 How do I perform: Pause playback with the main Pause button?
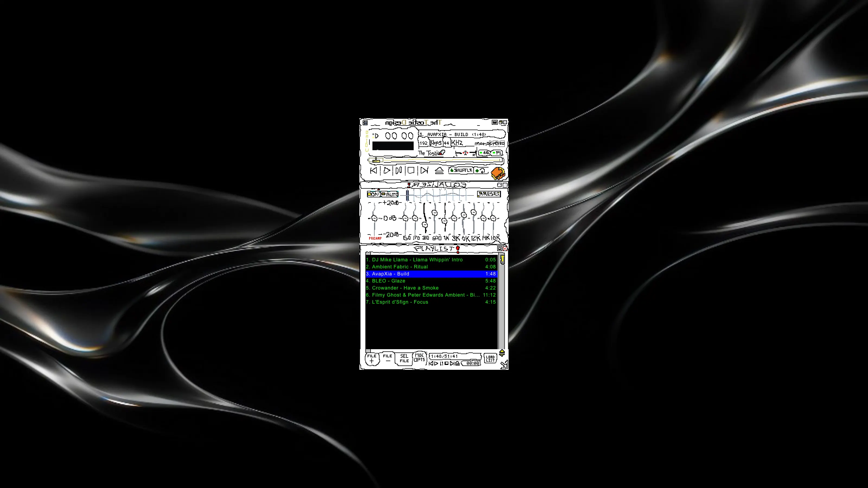click(x=399, y=171)
